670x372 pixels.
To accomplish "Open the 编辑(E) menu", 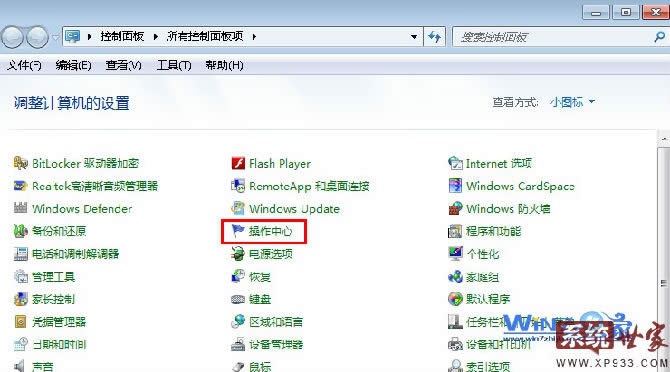I will click(x=73, y=65).
